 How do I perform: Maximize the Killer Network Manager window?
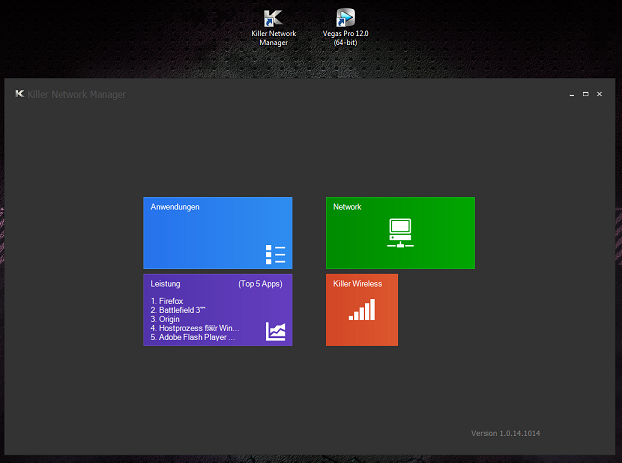click(x=586, y=94)
